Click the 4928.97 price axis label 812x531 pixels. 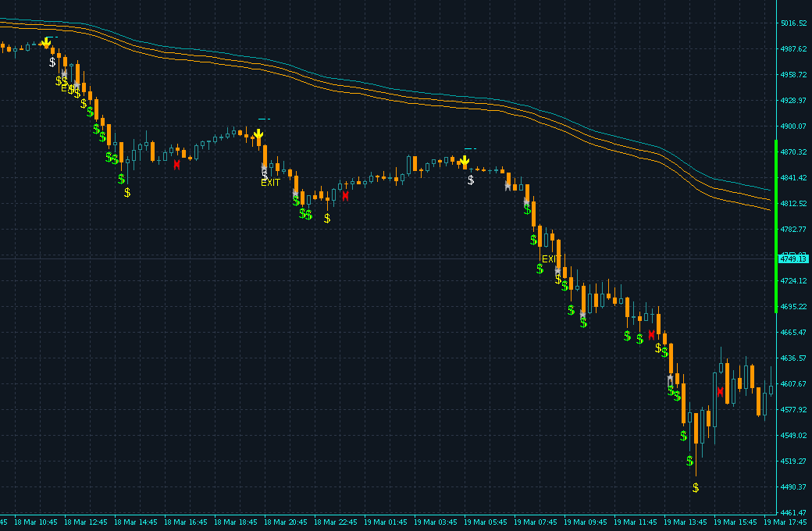click(794, 101)
